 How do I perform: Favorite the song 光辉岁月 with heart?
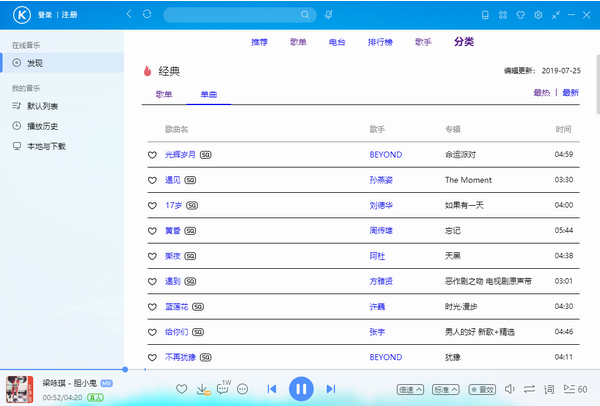tap(153, 155)
